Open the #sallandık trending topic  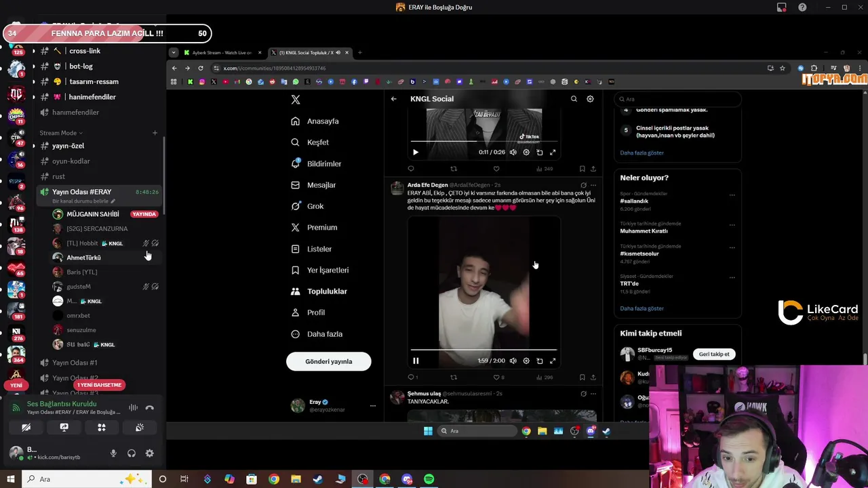click(634, 201)
